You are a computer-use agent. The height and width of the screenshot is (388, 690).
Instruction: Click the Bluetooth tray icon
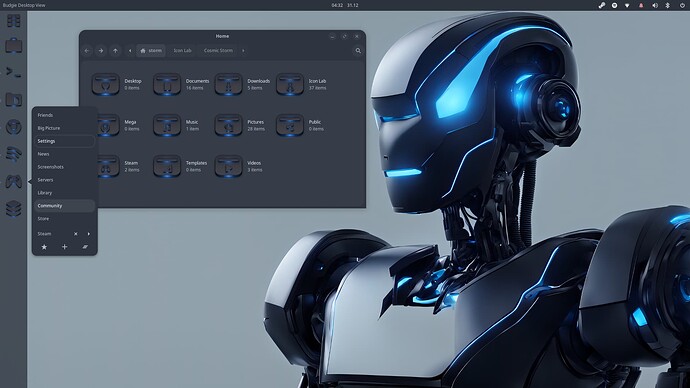tap(667, 5)
